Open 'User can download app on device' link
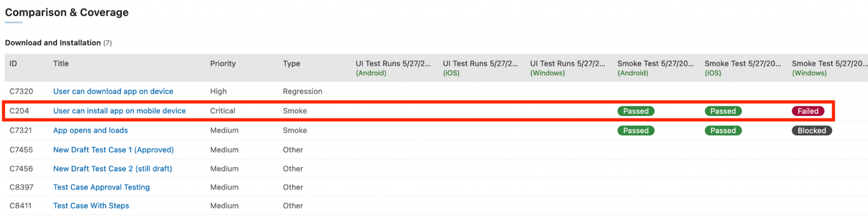This screenshot has height=222, width=868. [113, 91]
